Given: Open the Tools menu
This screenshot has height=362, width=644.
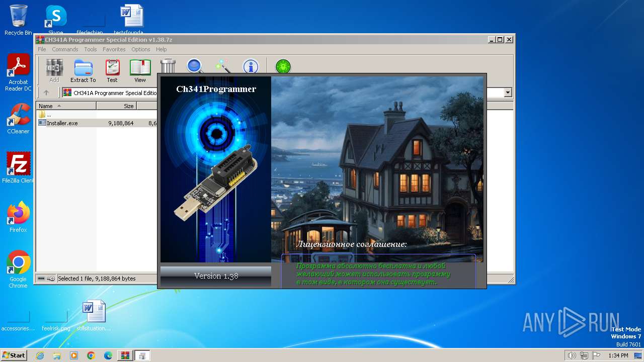Looking at the screenshot, I should pos(91,49).
